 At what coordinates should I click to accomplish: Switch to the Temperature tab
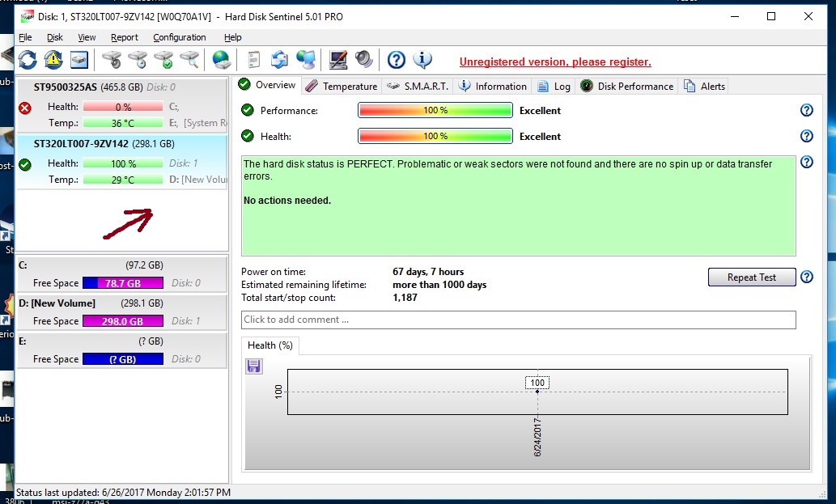pos(342,87)
